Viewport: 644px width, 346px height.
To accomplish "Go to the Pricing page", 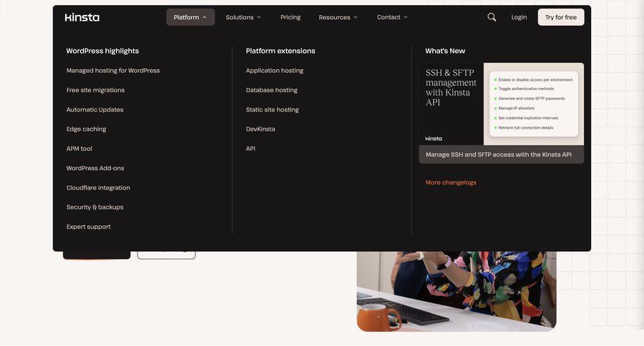I will [291, 17].
